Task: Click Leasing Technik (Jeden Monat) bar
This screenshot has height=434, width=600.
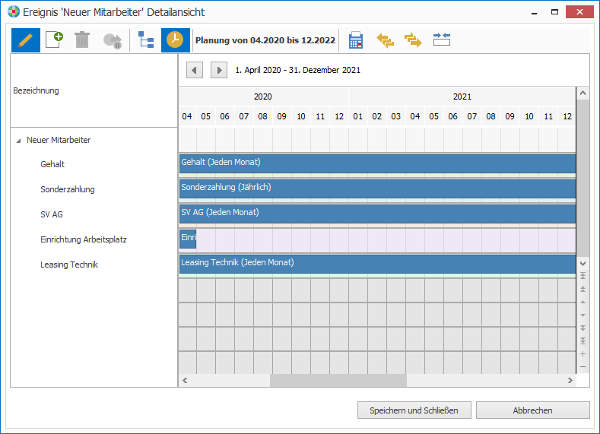Action: click(378, 264)
